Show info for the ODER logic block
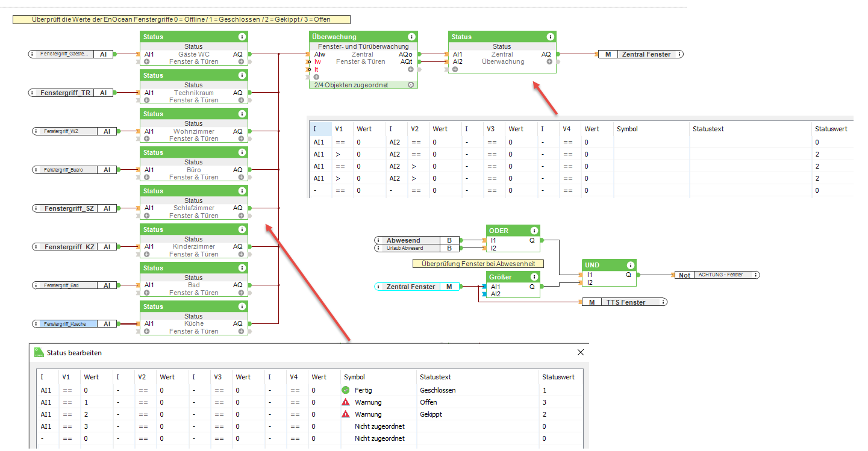The width and height of the screenshot is (868, 451). coord(534,231)
